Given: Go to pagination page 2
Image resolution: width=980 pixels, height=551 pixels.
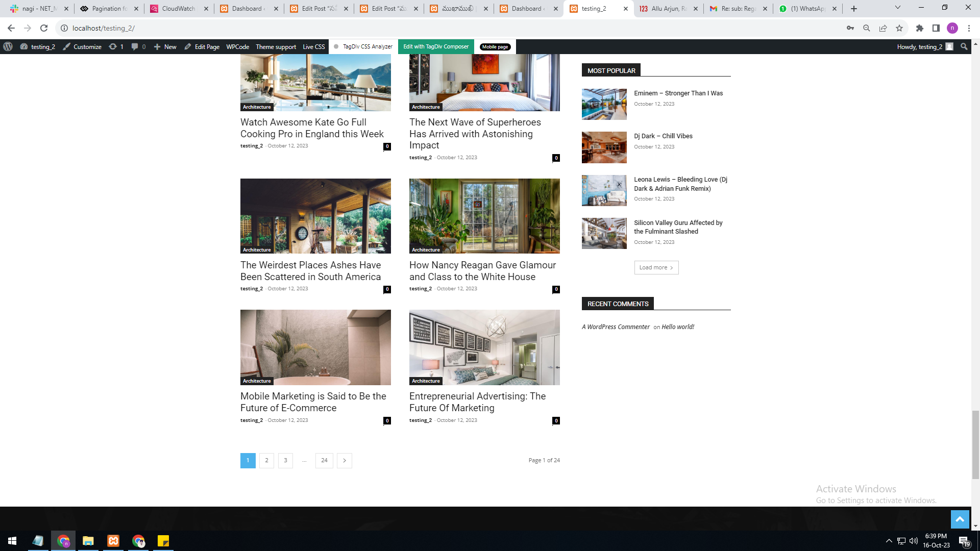Looking at the screenshot, I should (x=266, y=460).
